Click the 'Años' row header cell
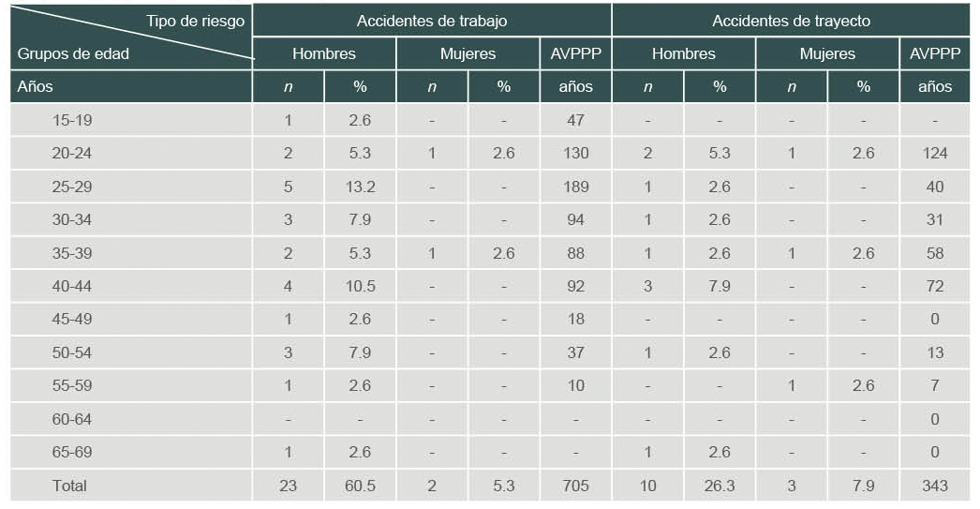 click(36, 86)
